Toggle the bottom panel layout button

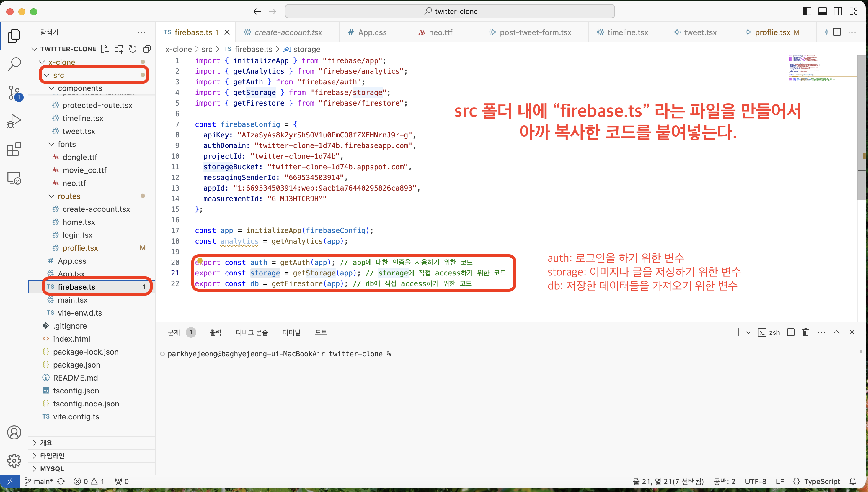point(822,12)
